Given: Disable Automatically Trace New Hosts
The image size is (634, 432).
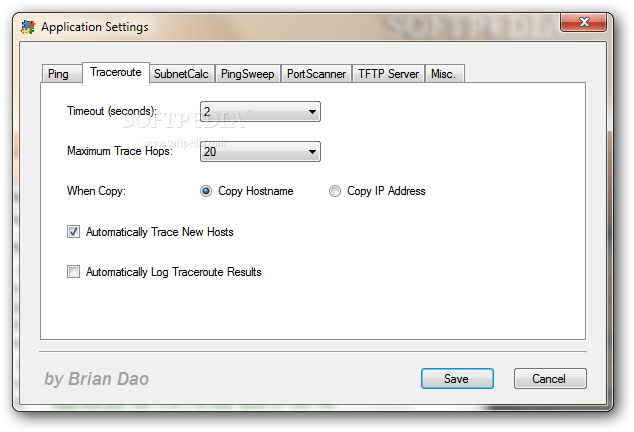Looking at the screenshot, I should pyautogui.click(x=73, y=232).
